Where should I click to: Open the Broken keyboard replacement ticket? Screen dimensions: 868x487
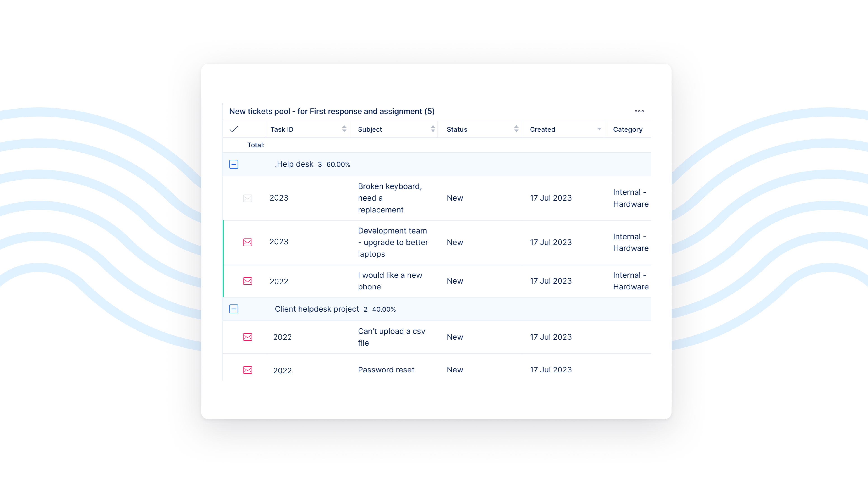point(389,198)
